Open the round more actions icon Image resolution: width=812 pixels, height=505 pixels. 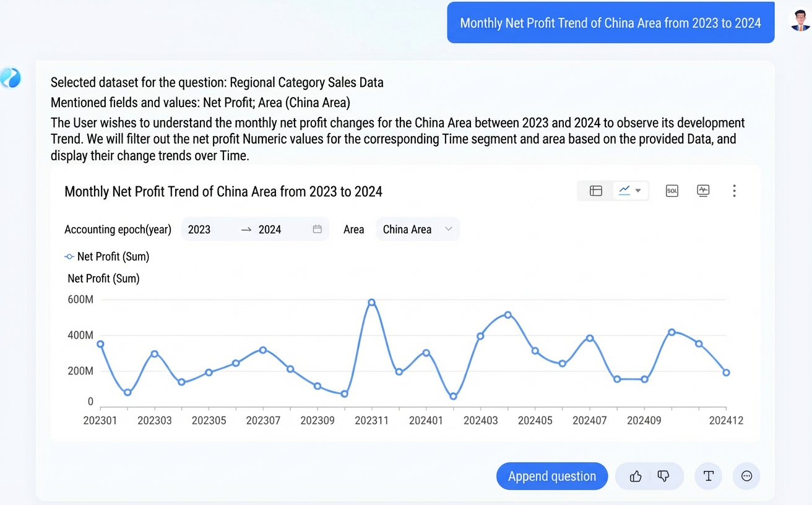tap(746, 476)
